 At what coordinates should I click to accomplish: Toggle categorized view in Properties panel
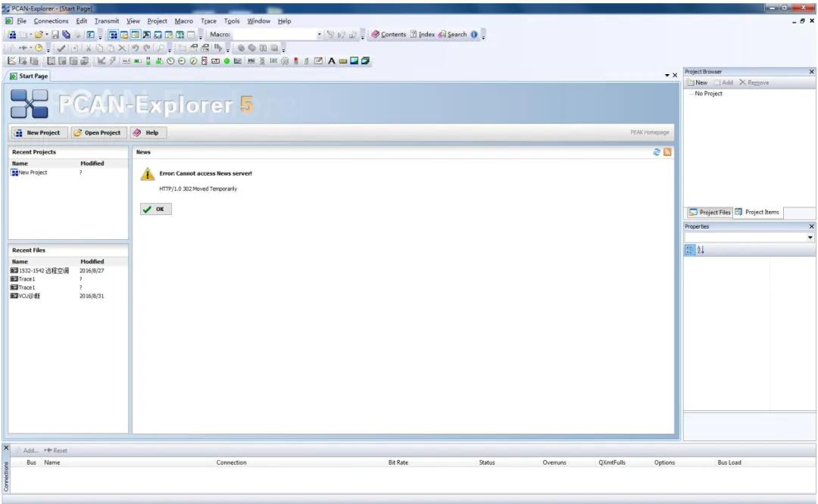690,250
